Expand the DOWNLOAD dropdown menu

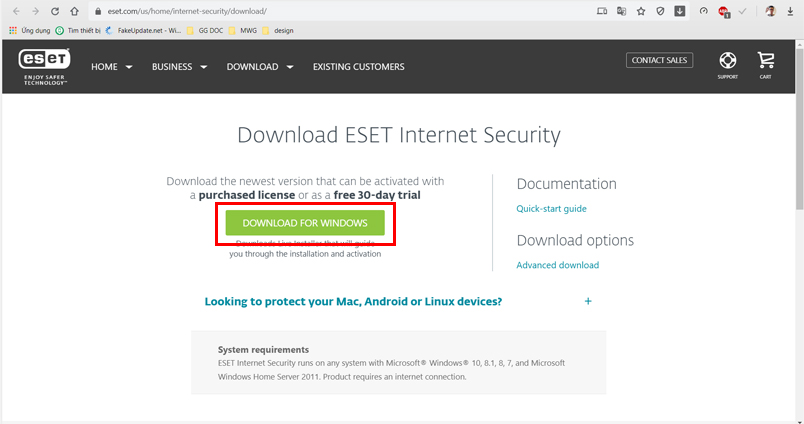point(260,67)
